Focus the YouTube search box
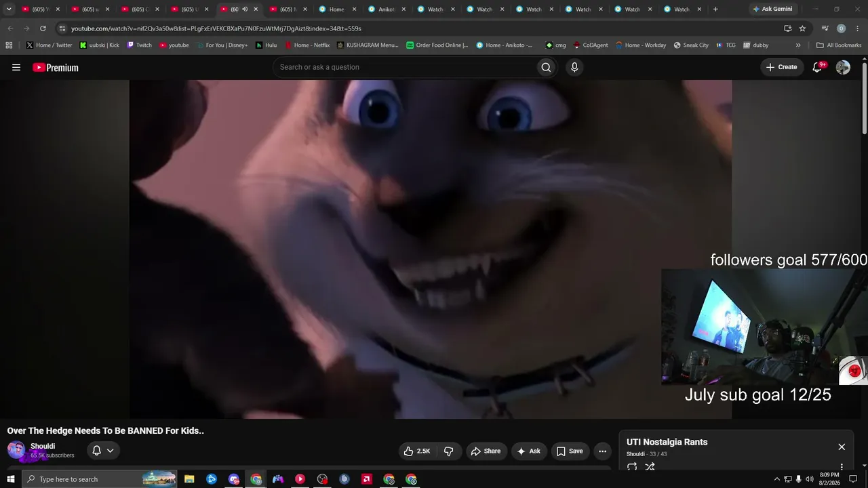Screen dimensions: 868x488 click(x=404, y=67)
